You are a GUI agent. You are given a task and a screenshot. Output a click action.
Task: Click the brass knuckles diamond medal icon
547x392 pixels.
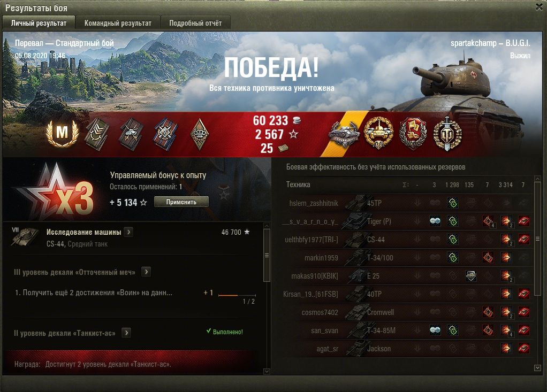tap(200, 134)
